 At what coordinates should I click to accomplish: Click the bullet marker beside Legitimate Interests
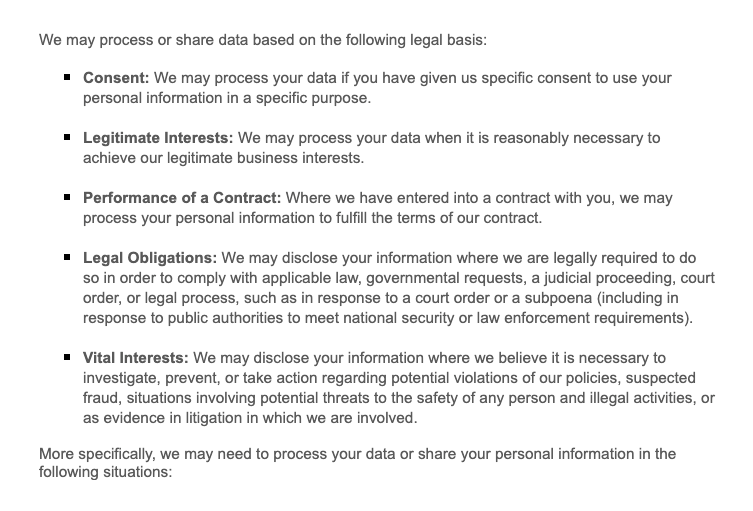[66, 137]
